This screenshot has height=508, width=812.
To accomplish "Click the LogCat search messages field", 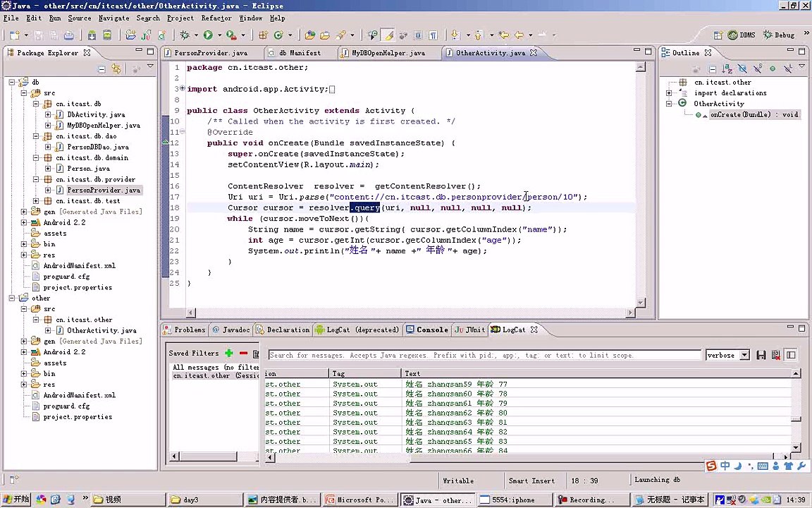I will pos(484,355).
